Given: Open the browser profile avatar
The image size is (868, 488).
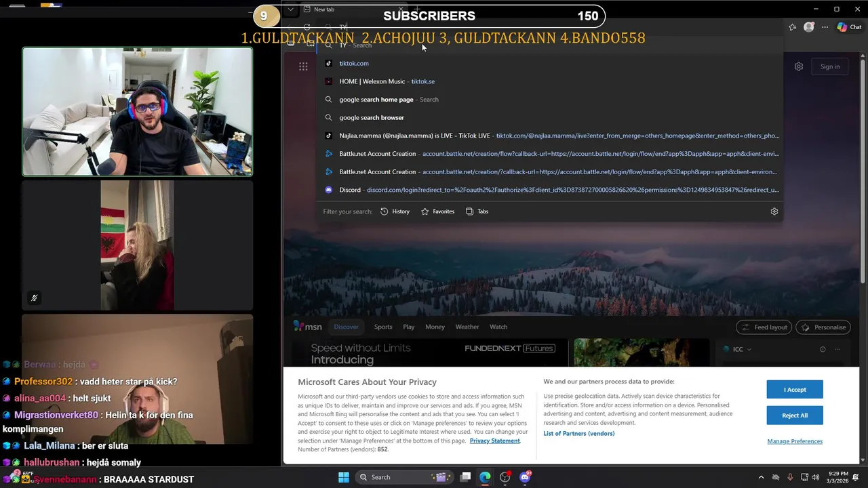Looking at the screenshot, I should tap(808, 27).
